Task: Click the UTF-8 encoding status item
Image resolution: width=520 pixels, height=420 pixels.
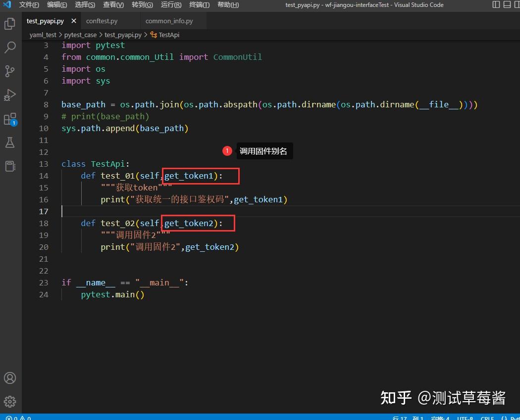Action: tap(465, 418)
